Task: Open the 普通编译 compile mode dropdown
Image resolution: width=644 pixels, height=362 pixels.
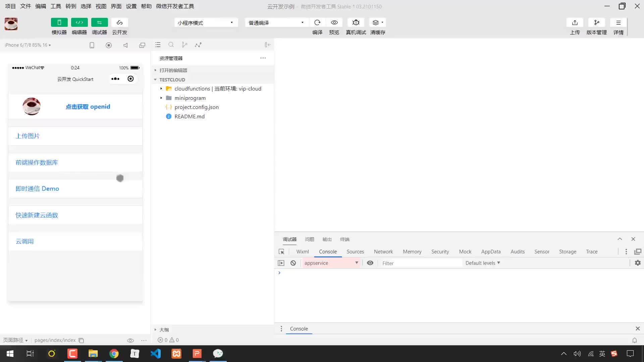Action: coord(277,22)
